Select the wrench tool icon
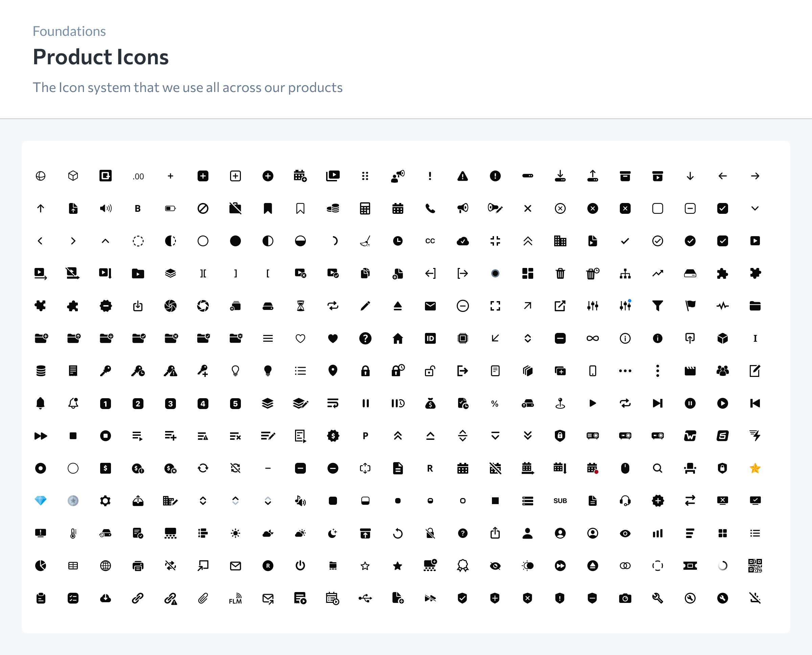 [x=658, y=598]
